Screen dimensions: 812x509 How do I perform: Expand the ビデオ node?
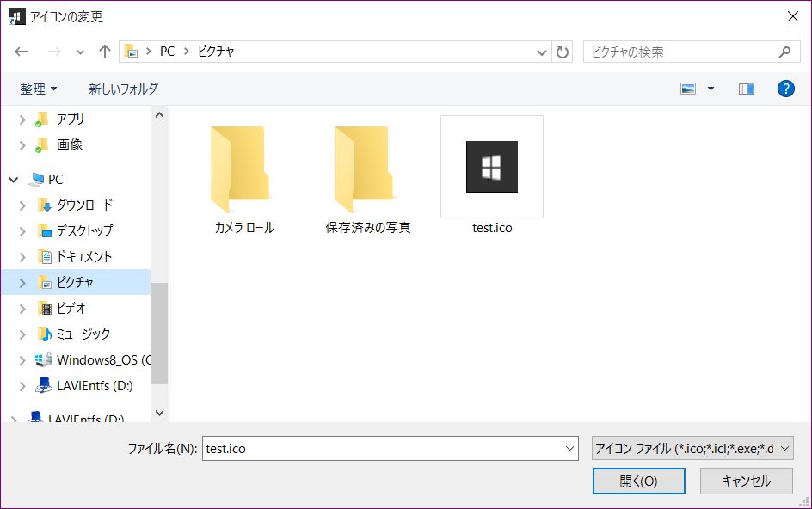[x=22, y=309]
